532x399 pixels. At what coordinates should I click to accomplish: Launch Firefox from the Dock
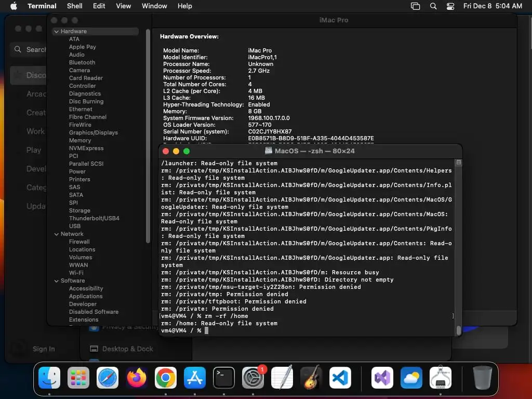click(x=137, y=378)
